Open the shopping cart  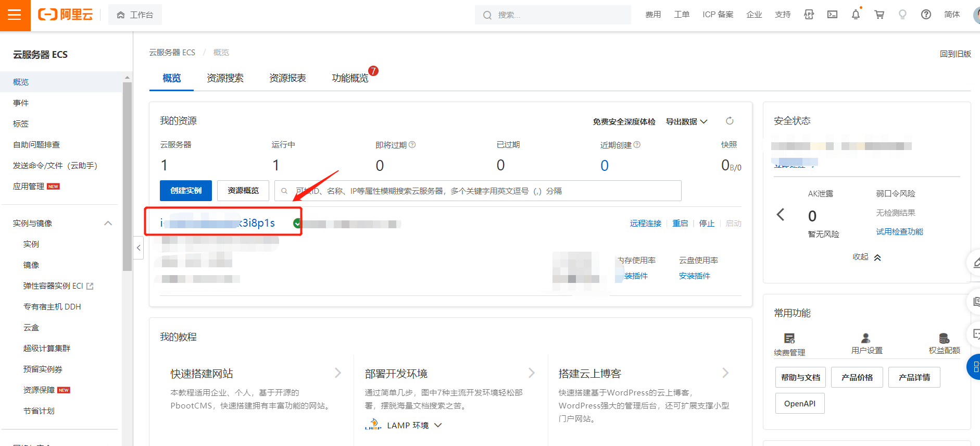coord(879,15)
